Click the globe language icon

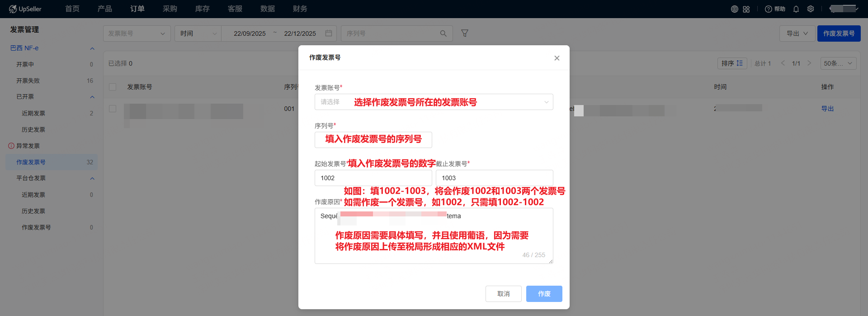click(x=735, y=9)
